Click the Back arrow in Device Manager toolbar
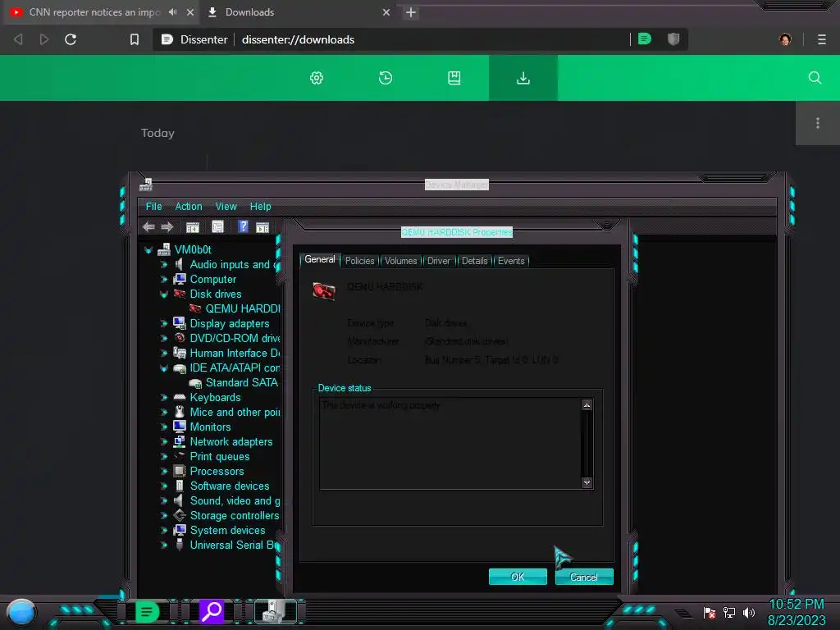This screenshot has height=630, width=840. [149, 227]
